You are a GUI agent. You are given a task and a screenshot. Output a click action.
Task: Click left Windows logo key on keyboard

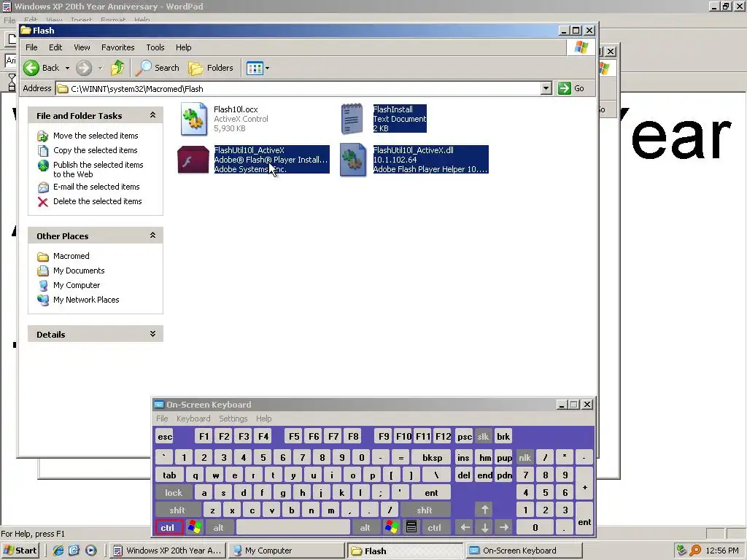[194, 527]
